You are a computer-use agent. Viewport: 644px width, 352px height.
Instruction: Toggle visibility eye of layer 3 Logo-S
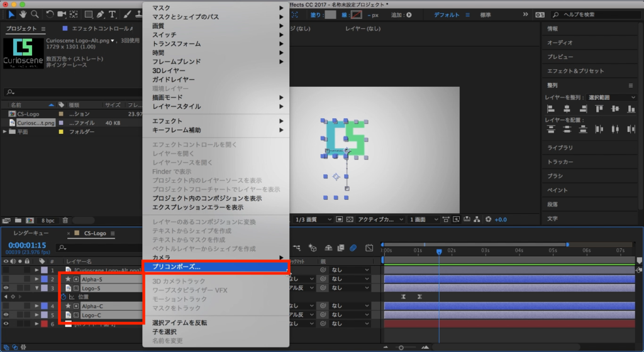tap(6, 288)
